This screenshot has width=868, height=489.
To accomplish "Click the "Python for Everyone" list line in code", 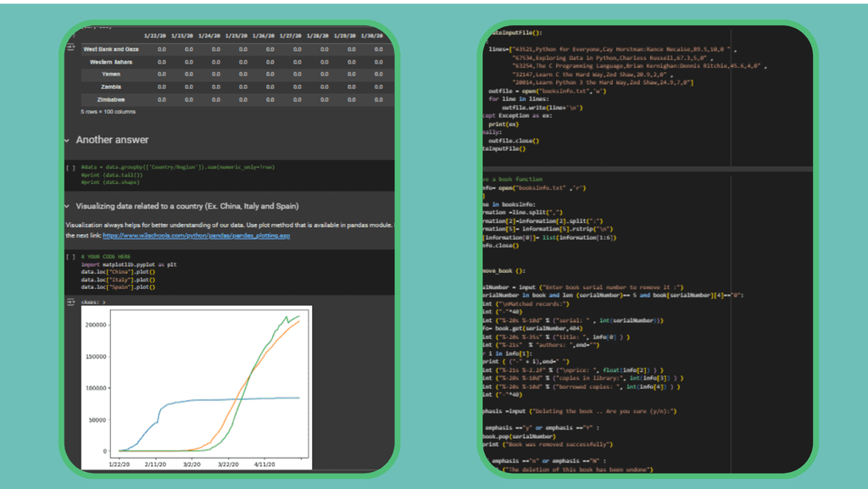I will click(613, 49).
